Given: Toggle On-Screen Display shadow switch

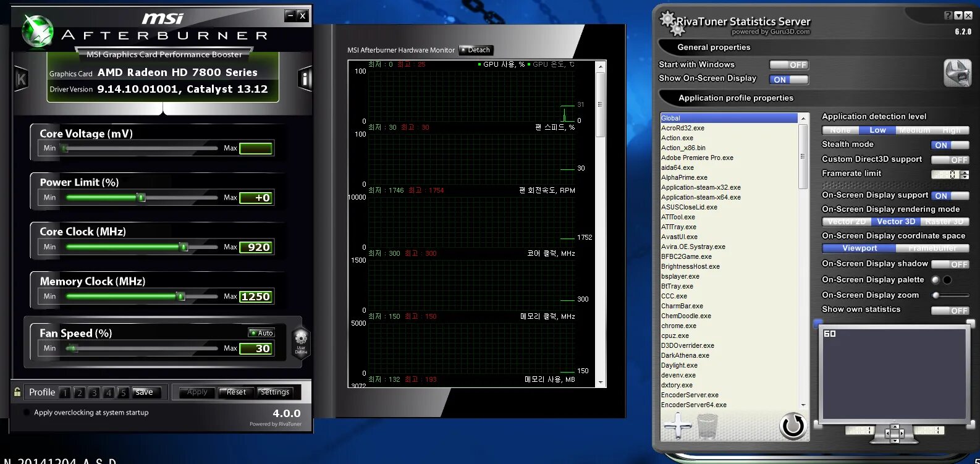Looking at the screenshot, I should pos(950,264).
